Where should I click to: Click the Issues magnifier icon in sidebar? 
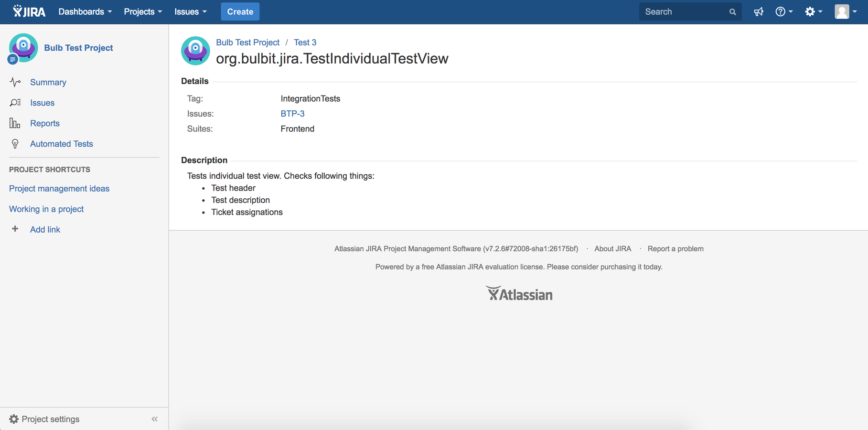[15, 103]
